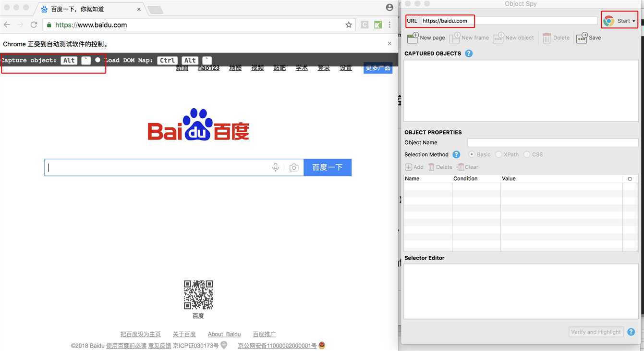Select the Basic selection method radio
This screenshot has height=351, width=644.
[472, 154]
